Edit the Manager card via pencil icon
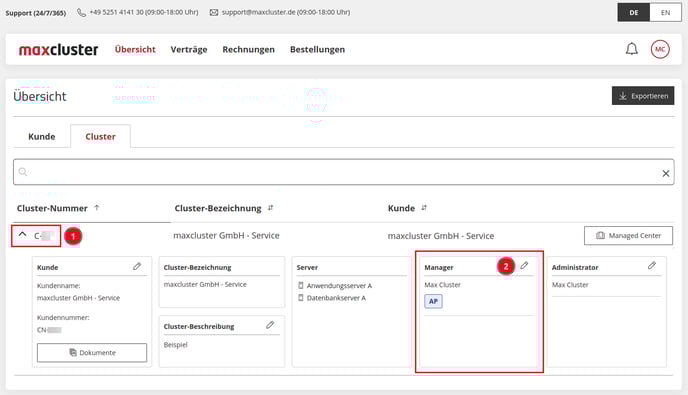The height and width of the screenshot is (395, 688). coord(524,266)
